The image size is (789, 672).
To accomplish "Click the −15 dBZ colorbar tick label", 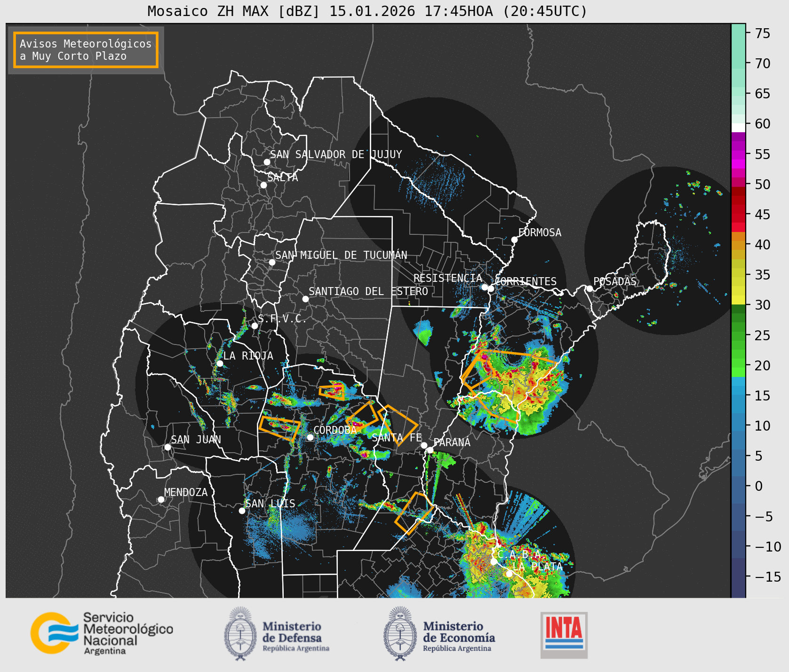I will pos(767,577).
